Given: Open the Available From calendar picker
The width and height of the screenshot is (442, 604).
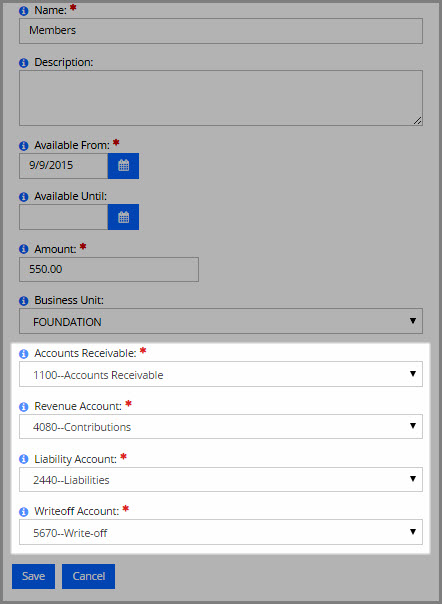Looking at the screenshot, I should (x=123, y=166).
